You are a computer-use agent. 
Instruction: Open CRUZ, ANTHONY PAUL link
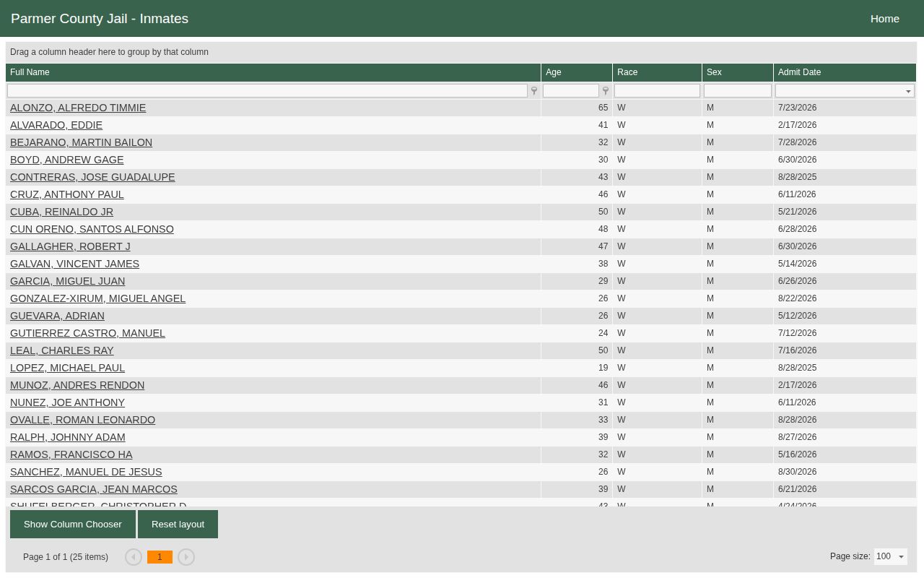[x=66, y=194]
